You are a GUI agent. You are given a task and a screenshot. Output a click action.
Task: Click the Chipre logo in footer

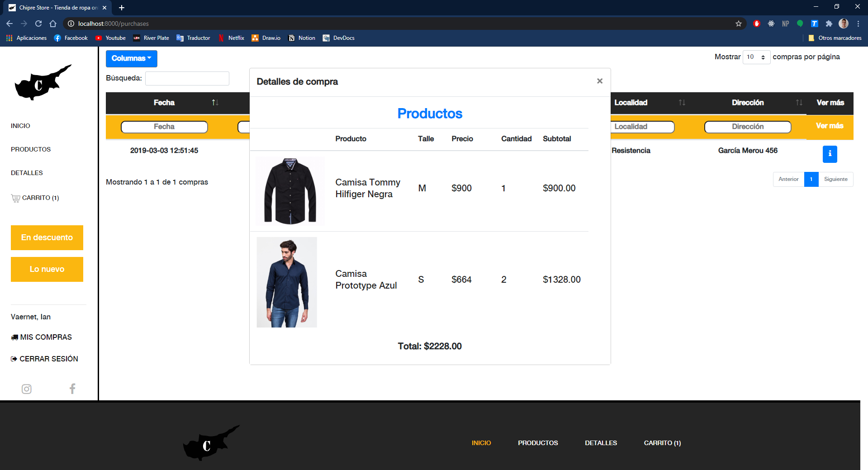click(211, 442)
